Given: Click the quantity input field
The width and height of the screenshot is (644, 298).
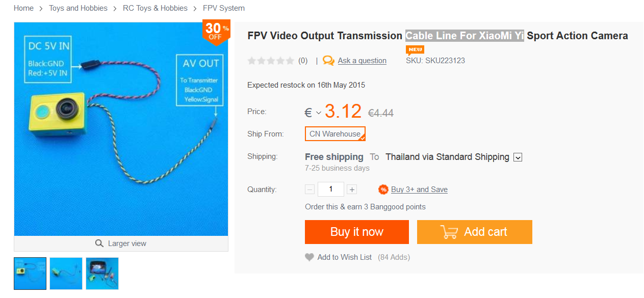Looking at the screenshot, I should pos(331,189).
